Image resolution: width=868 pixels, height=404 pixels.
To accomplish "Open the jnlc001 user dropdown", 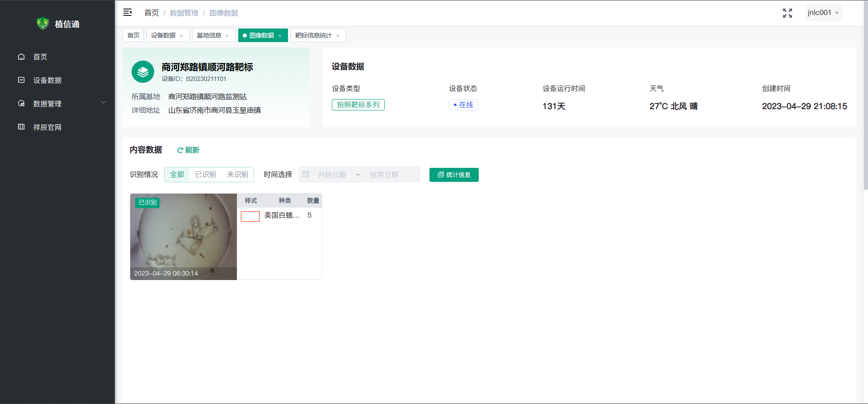I will (823, 13).
